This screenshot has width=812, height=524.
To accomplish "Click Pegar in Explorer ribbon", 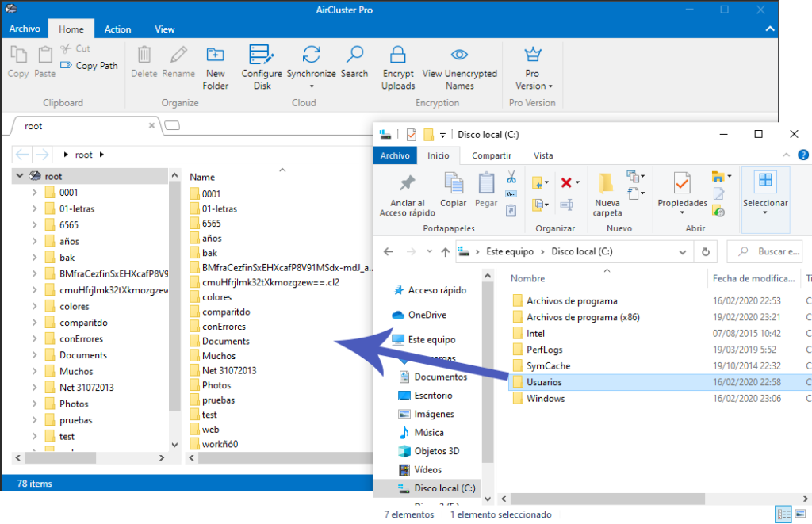I will tap(486, 190).
